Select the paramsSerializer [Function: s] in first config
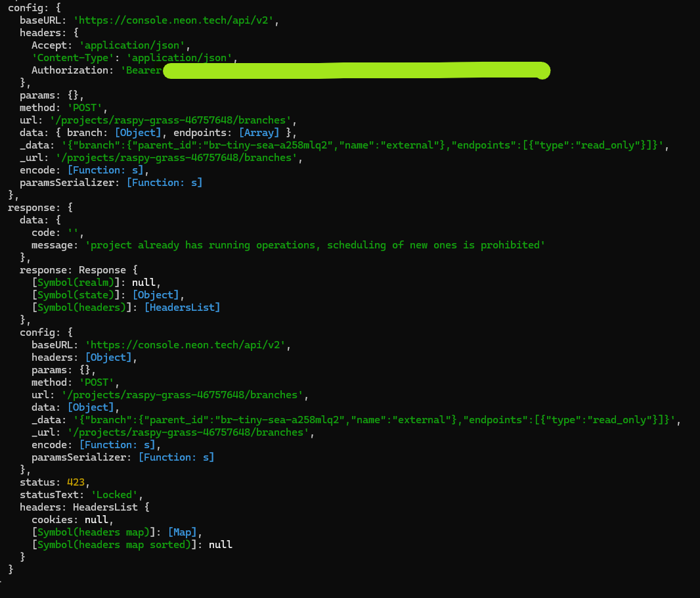 (x=165, y=183)
